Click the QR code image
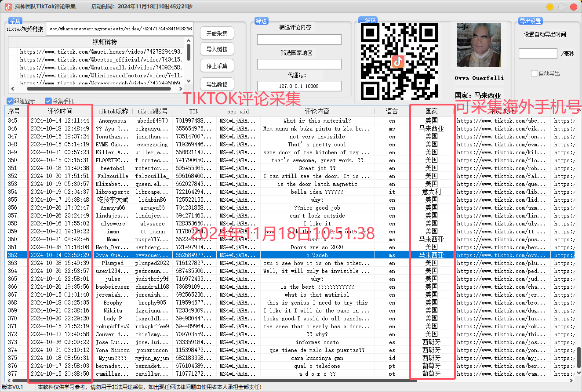 coord(400,62)
